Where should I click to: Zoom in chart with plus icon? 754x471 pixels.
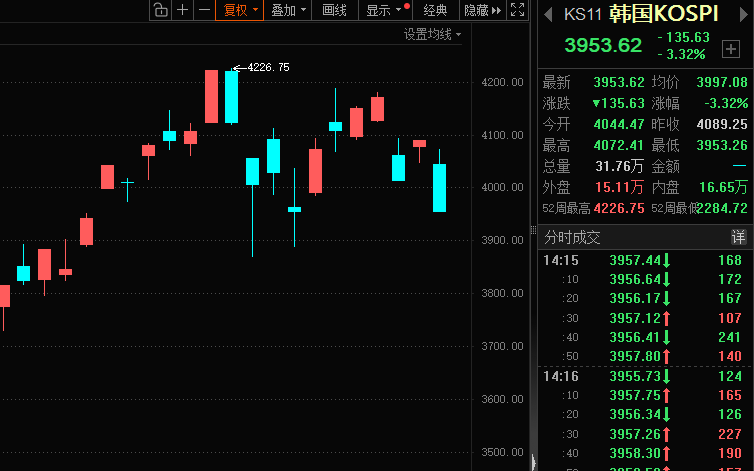(x=183, y=10)
